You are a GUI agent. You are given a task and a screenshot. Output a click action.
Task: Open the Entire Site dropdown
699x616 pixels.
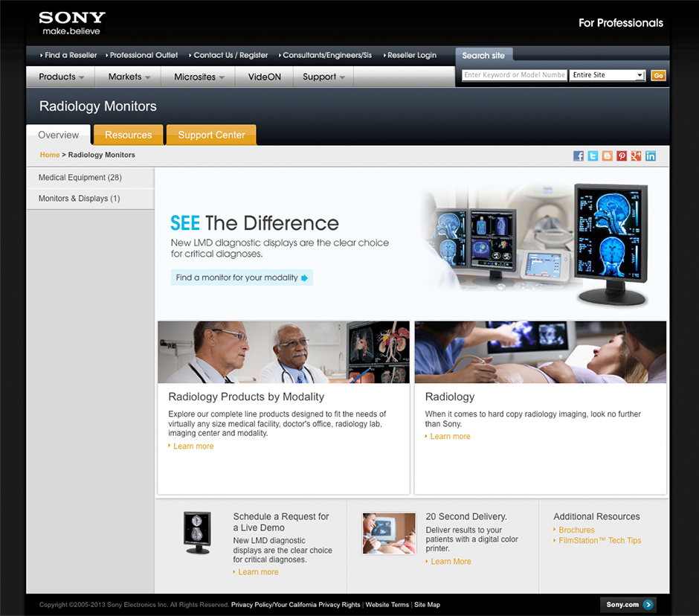[608, 75]
